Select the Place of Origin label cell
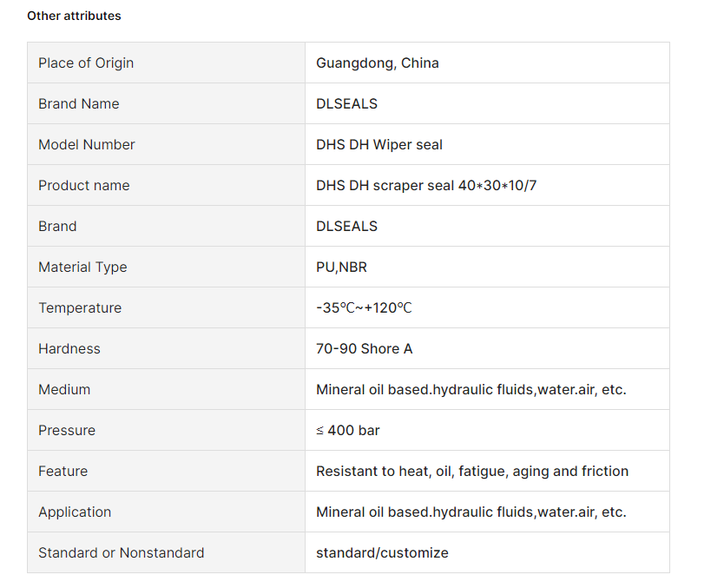The width and height of the screenshot is (724, 588). [166, 63]
